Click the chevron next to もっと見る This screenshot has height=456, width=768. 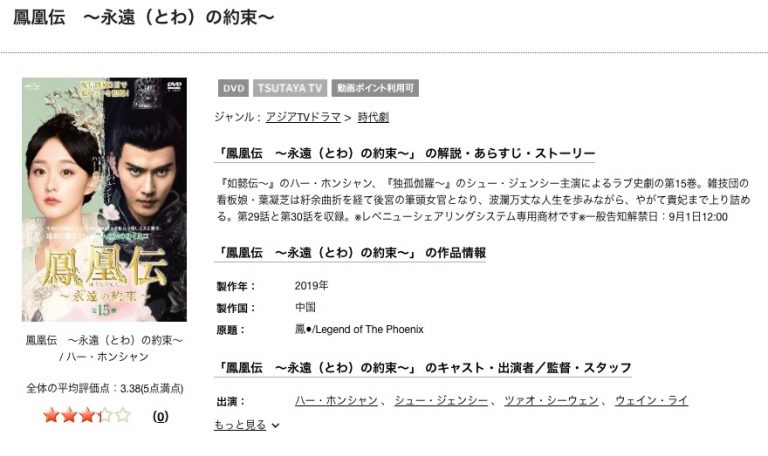point(276,426)
